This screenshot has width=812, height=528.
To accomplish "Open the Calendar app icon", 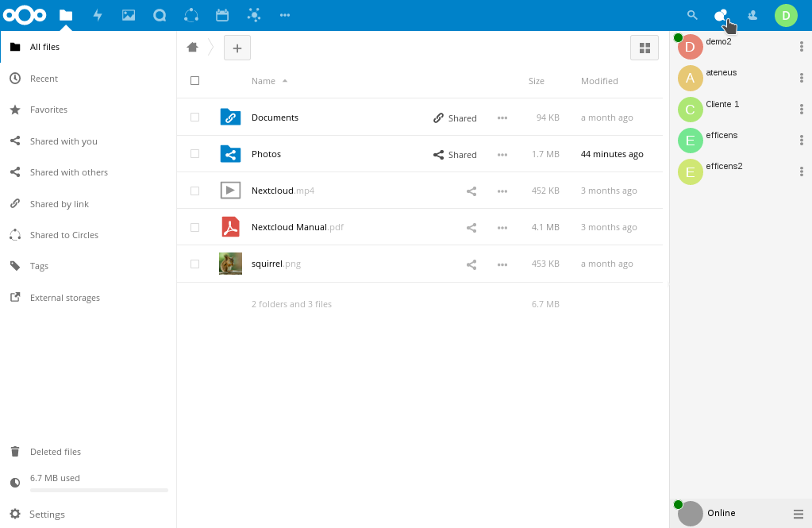I will pos(222,15).
